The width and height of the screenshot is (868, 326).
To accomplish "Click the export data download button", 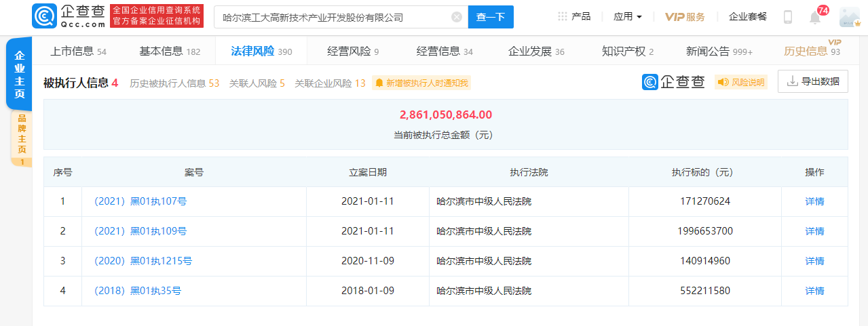I will [x=812, y=81].
